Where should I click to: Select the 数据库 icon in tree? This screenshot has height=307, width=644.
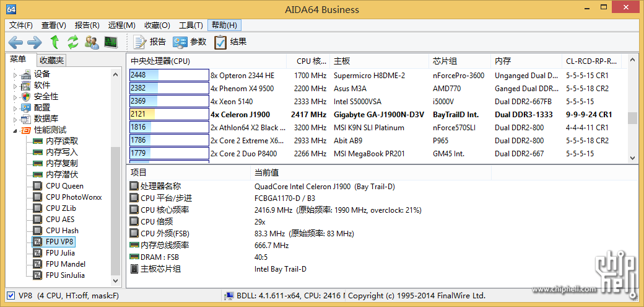coord(26,119)
